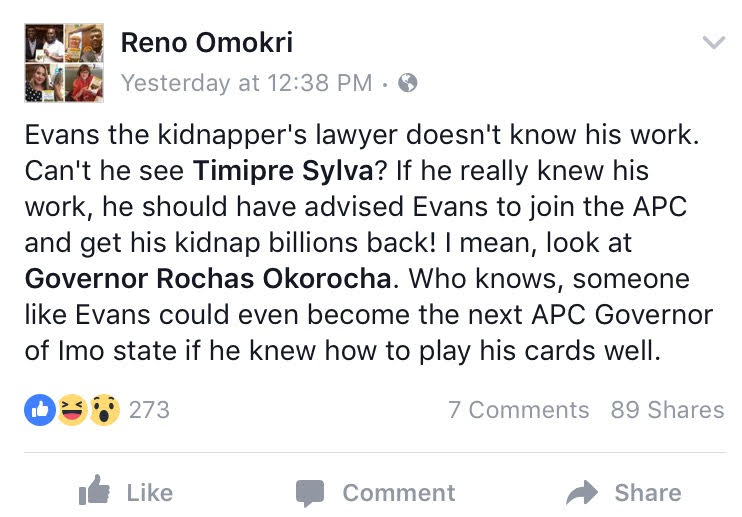Screen dimensions: 742x517
Task: Open Governor Rochas Okorocha tagged profile
Action: coord(206,278)
